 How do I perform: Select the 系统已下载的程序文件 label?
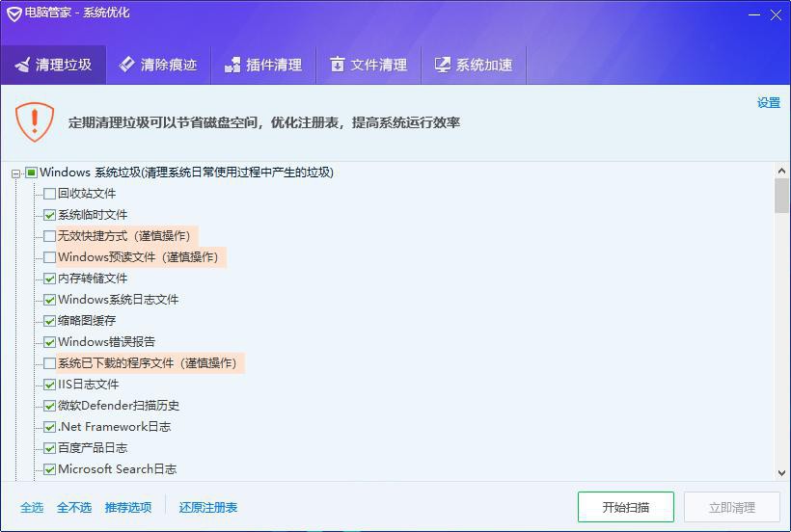pyautogui.click(x=150, y=362)
